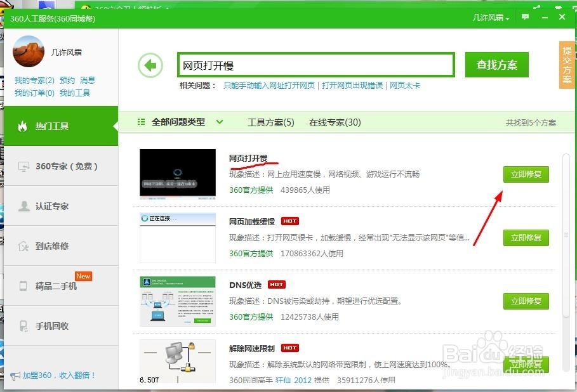577x392 pixels.
Task: Select the 热门工具 sidebar item
Action: 61,126
